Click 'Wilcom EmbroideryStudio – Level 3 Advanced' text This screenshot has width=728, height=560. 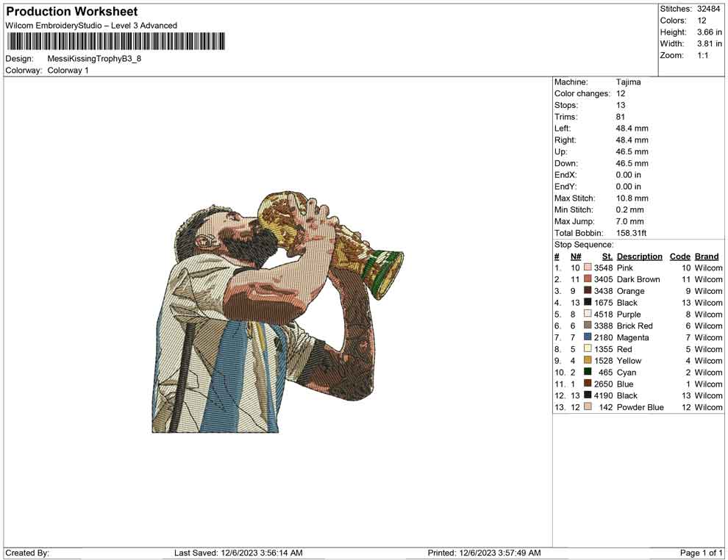pyautogui.click(x=91, y=26)
